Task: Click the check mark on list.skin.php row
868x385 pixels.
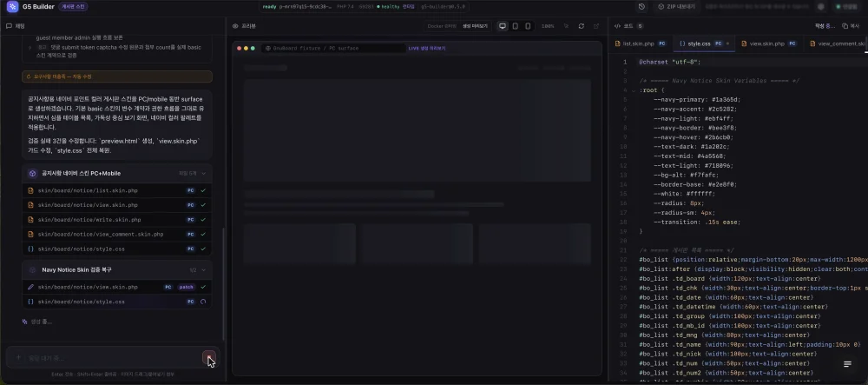Action: (x=204, y=190)
